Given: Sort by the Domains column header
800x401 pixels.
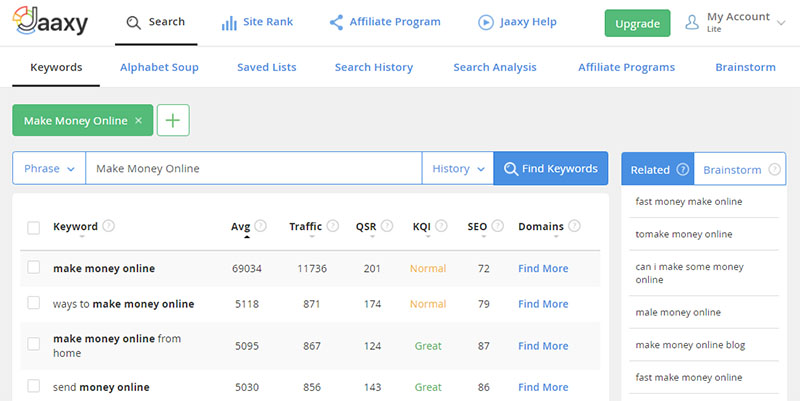Looking at the screenshot, I should [541, 227].
